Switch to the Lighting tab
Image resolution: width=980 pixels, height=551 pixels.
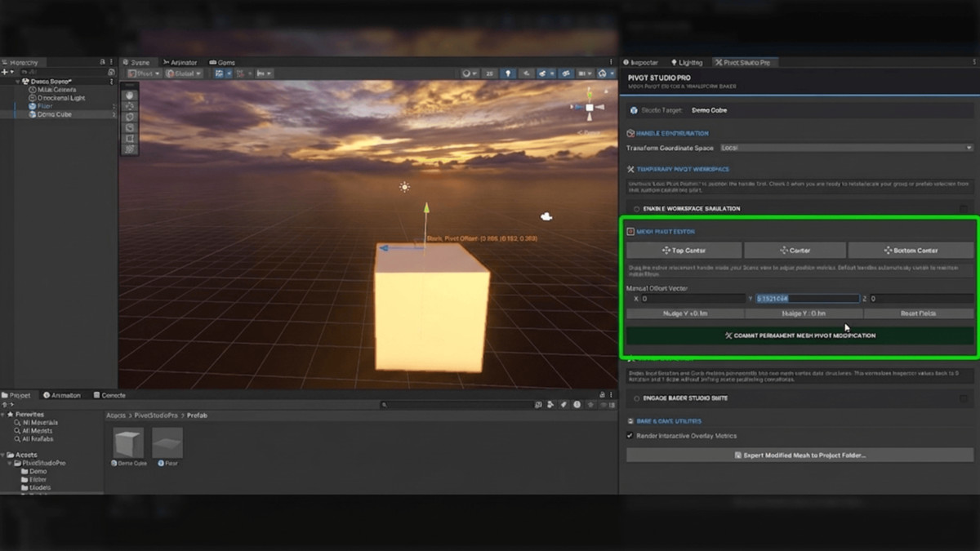[687, 62]
